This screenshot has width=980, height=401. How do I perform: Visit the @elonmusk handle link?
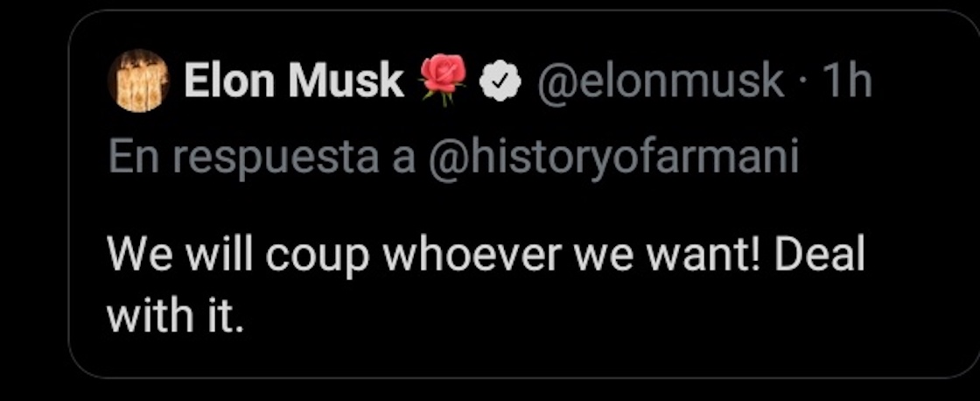[x=660, y=81]
